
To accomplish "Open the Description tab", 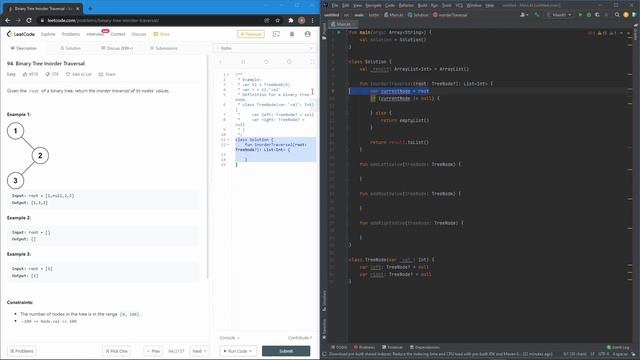I will 24,48.
